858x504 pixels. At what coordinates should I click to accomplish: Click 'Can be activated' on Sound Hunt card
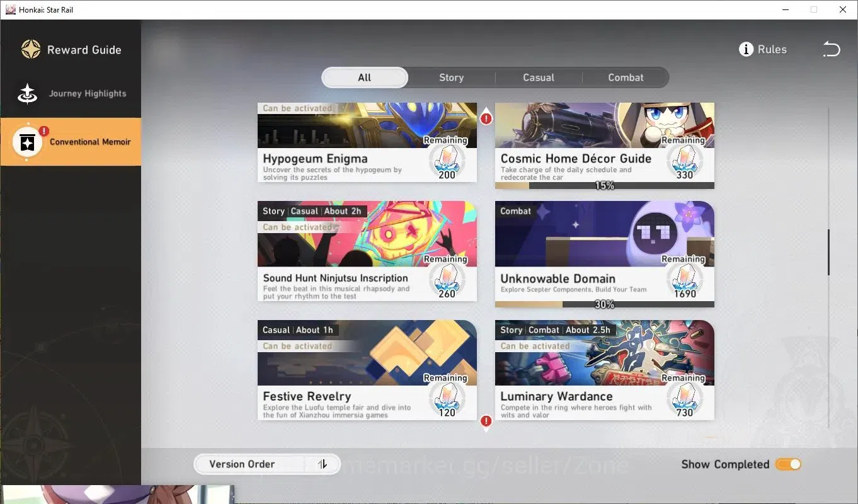pyautogui.click(x=297, y=227)
